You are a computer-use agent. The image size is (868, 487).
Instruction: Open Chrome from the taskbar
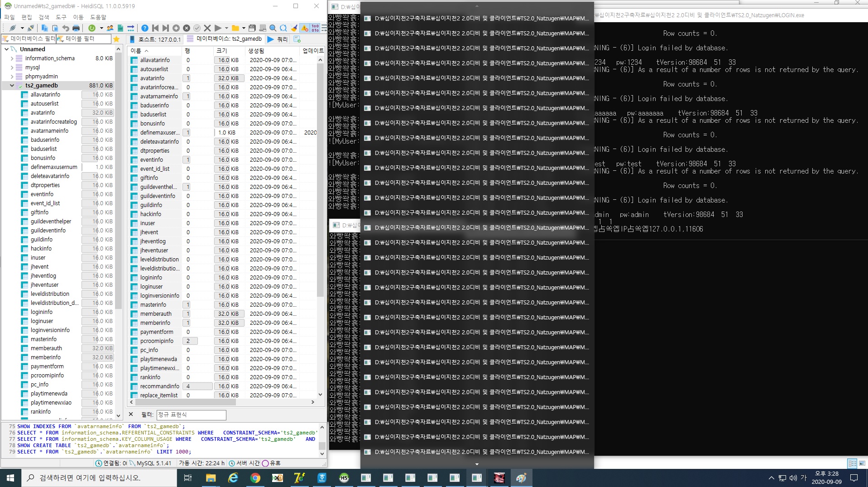[255, 478]
